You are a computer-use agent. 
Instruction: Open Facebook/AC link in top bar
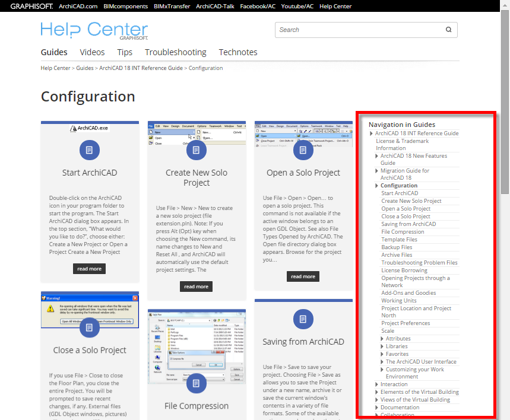click(258, 6)
